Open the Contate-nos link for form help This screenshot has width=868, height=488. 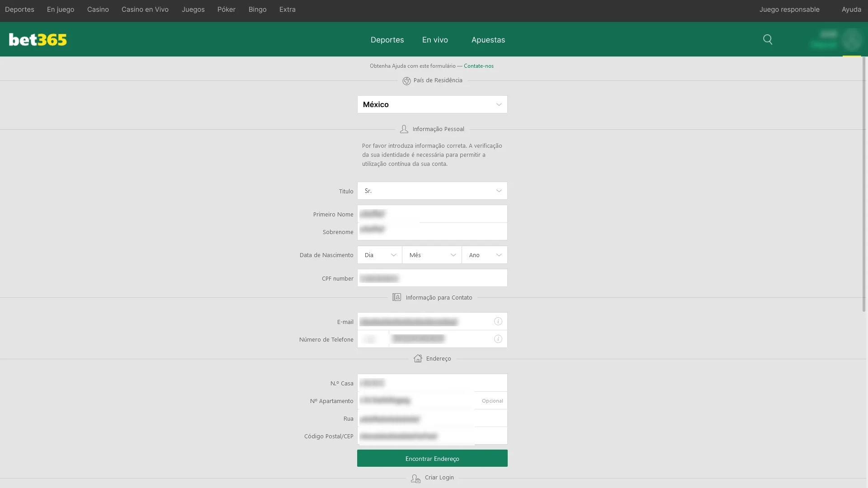(x=478, y=66)
